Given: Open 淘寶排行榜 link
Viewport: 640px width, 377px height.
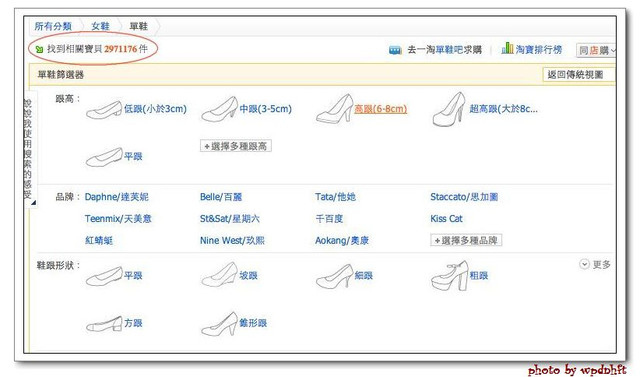Looking at the screenshot, I should 539,50.
